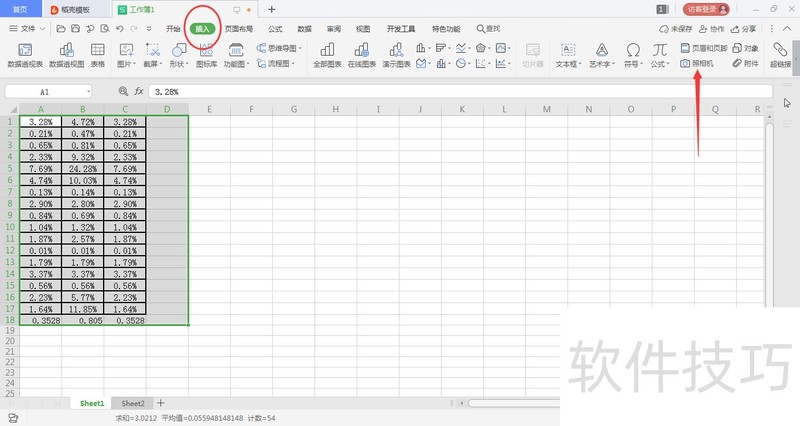800x426 pixels.
Task: Open the vertical three-dot more menu
Action: pos(771,29)
